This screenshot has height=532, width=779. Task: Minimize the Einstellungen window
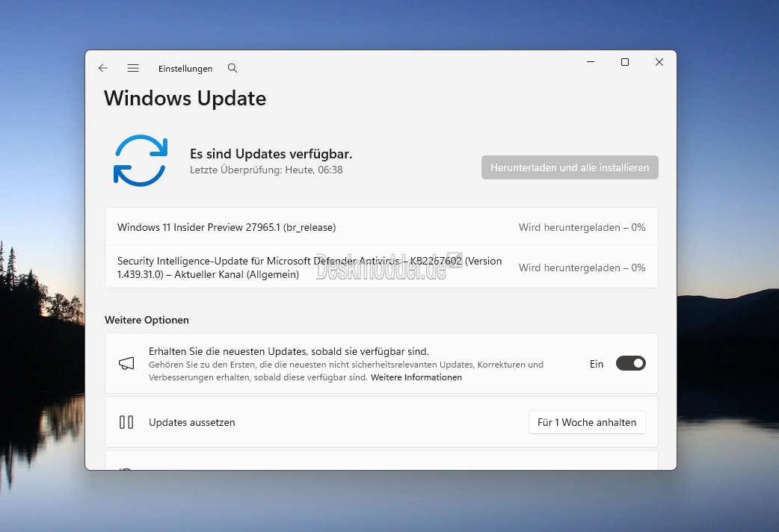pos(591,62)
